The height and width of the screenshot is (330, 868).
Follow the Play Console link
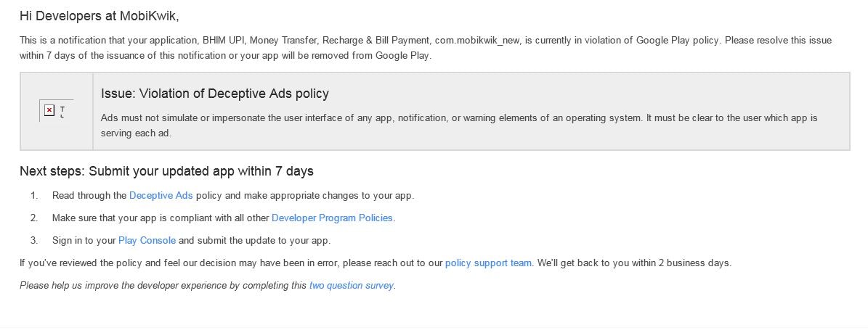(x=147, y=240)
